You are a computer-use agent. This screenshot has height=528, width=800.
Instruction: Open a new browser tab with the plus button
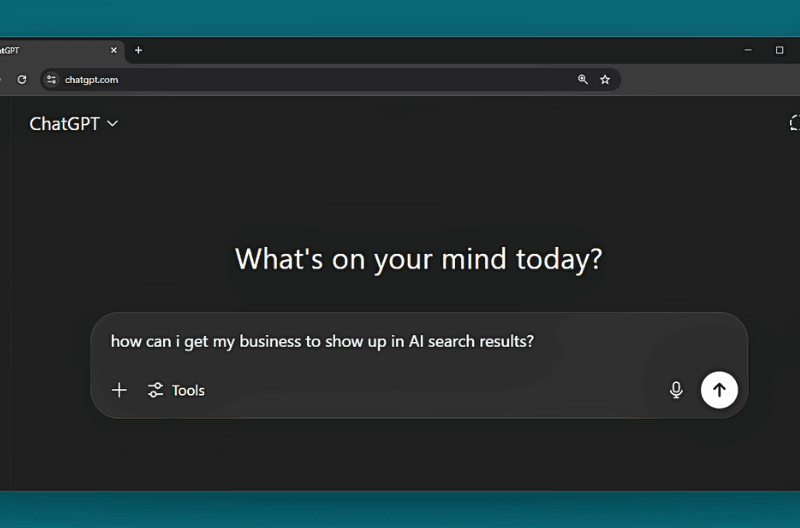coord(138,50)
